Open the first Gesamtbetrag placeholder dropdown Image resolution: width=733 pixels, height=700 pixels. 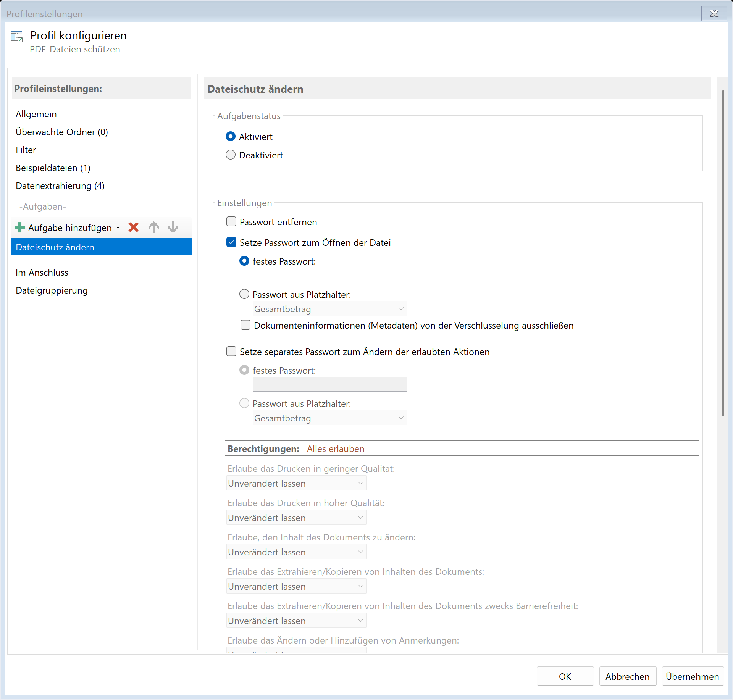(329, 309)
